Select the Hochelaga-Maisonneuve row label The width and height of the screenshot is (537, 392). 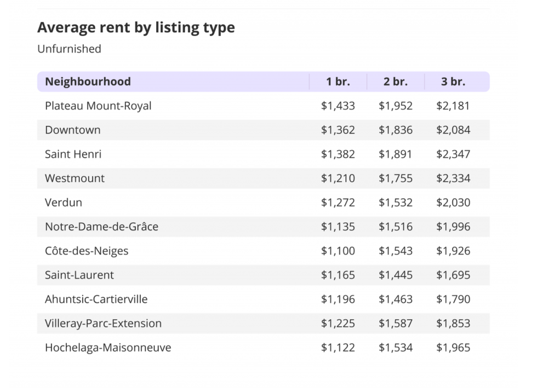108,347
